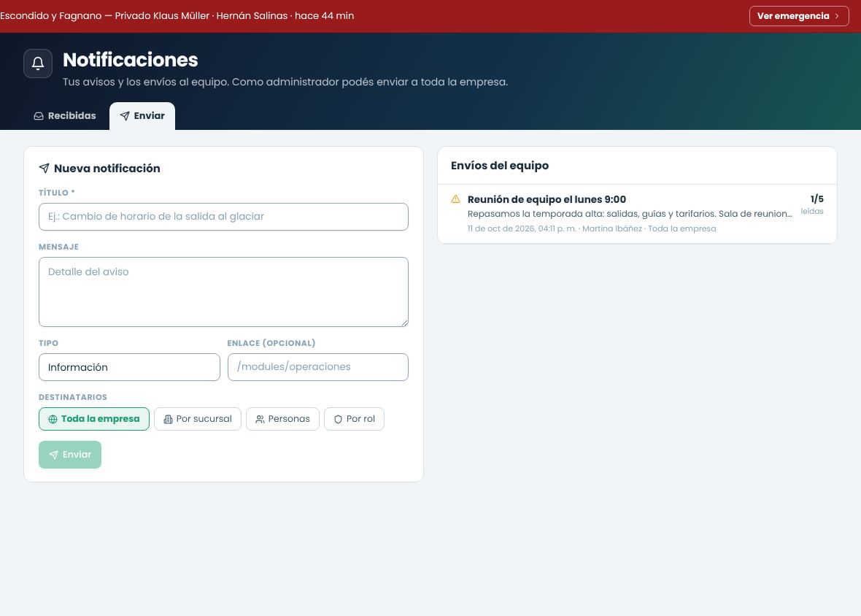
Task: Focus the Título input field
Action: [223, 216]
